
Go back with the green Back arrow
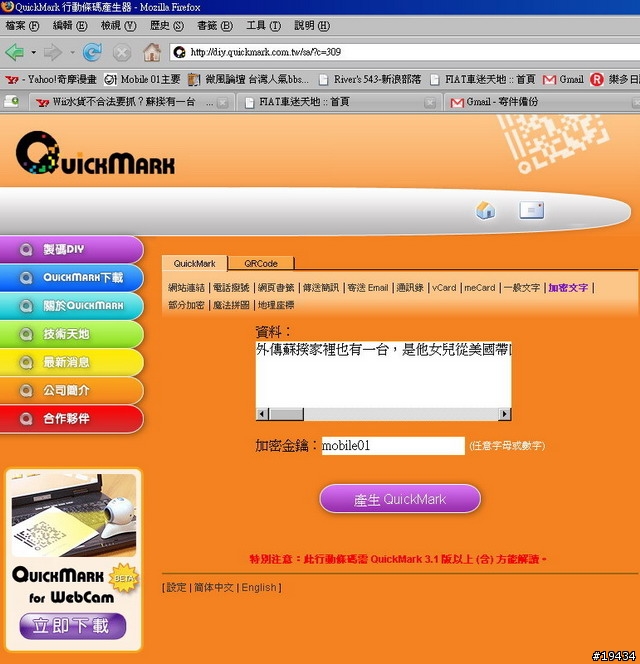(x=15, y=53)
